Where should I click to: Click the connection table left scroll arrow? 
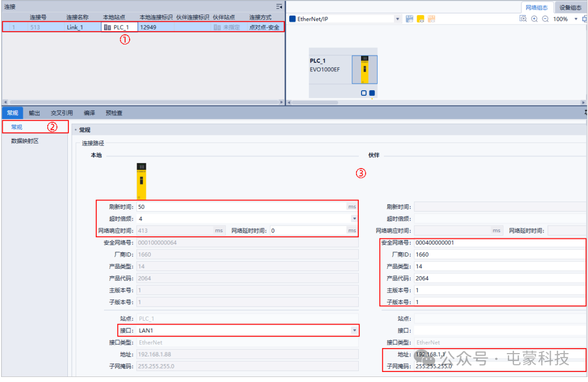[x=5, y=102]
